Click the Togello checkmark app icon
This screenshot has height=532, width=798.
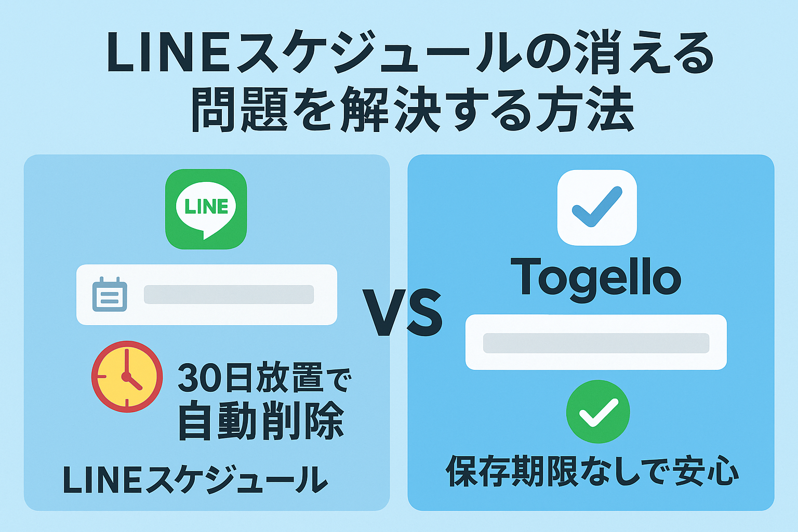[x=597, y=207]
